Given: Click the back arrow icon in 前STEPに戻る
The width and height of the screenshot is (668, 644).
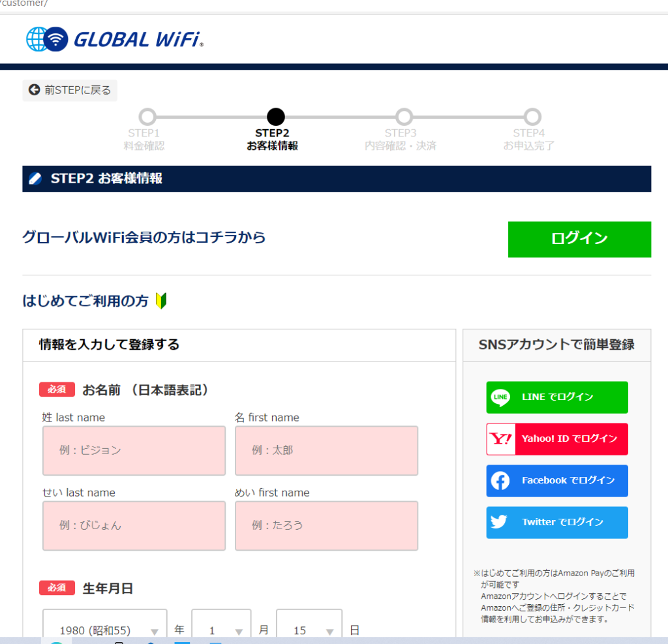Looking at the screenshot, I should pos(34,90).
